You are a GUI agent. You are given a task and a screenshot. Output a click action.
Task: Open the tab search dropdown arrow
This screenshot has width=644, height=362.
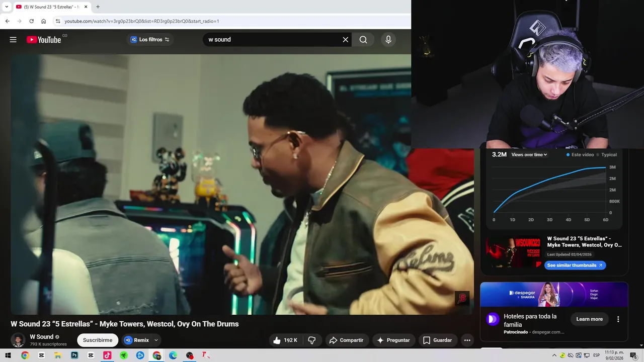(7, 7)
